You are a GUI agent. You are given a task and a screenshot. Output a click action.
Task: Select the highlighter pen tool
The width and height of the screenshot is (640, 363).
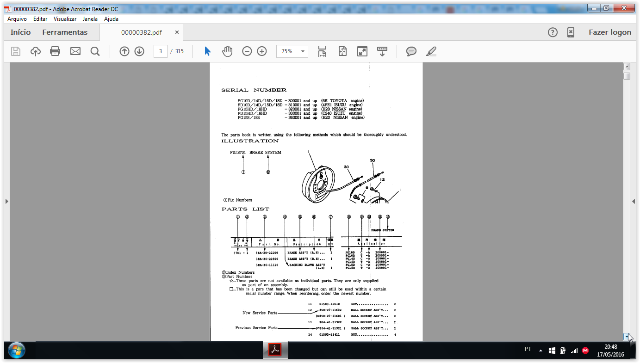click(431, 51)
